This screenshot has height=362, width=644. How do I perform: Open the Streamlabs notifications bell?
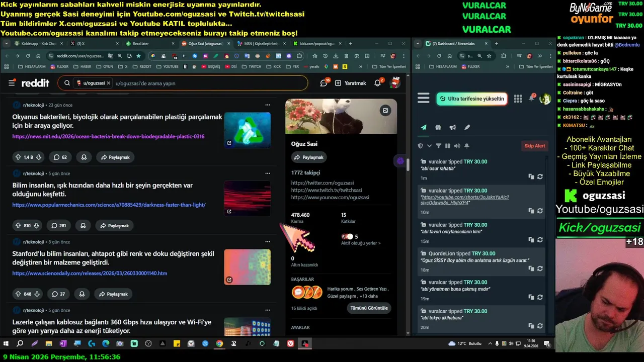pos(532,98)
